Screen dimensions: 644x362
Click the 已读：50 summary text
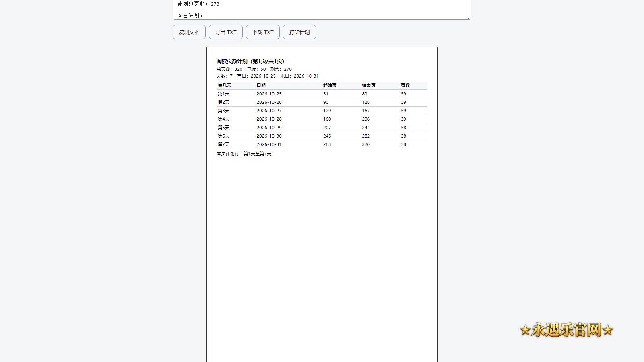pyautogui.click(x=256, y=69)
